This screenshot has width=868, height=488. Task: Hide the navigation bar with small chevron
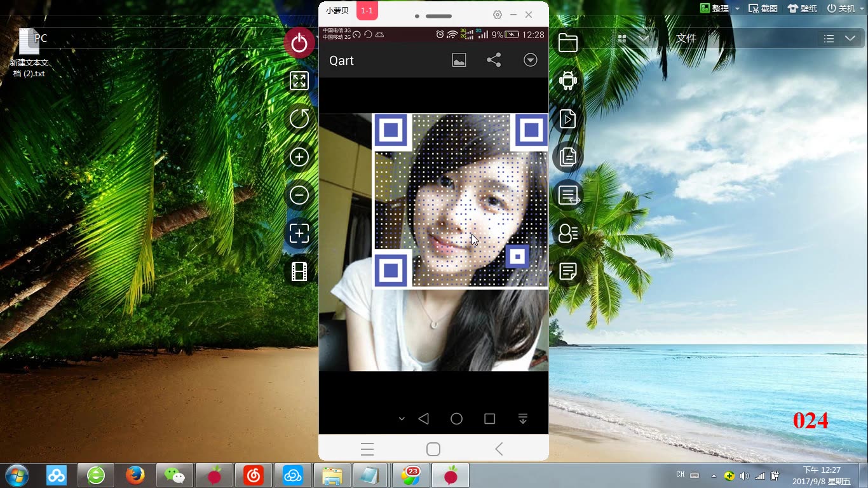pyautogui.click(x=402, y=419)
